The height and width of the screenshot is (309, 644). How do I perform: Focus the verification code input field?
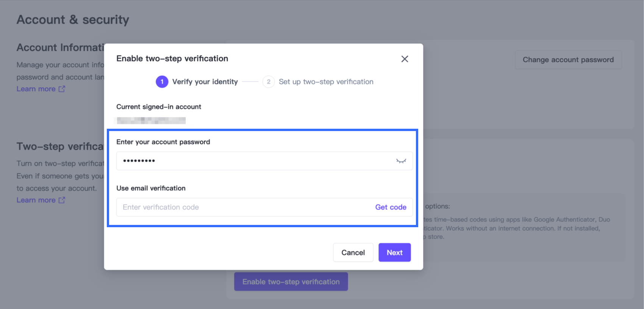click(x=242, y=207)
